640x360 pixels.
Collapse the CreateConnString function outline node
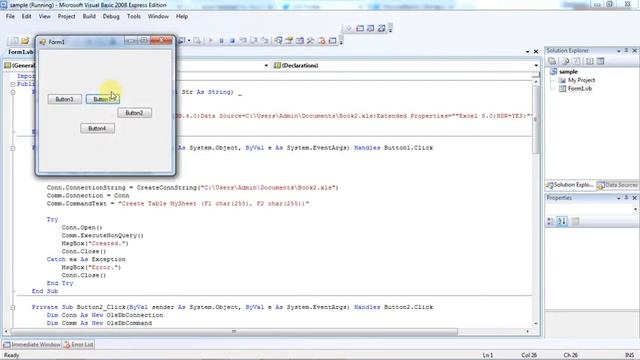13,92
